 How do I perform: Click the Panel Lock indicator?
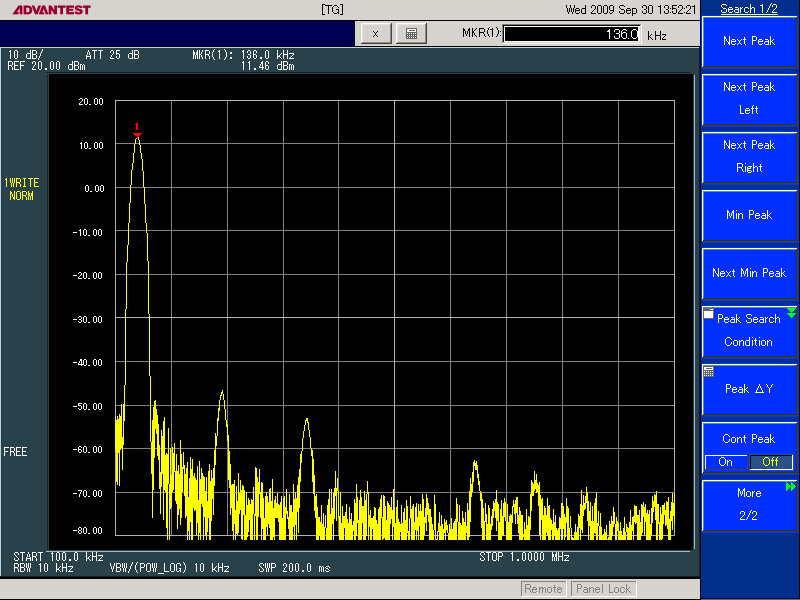click(x=604, y=589)
